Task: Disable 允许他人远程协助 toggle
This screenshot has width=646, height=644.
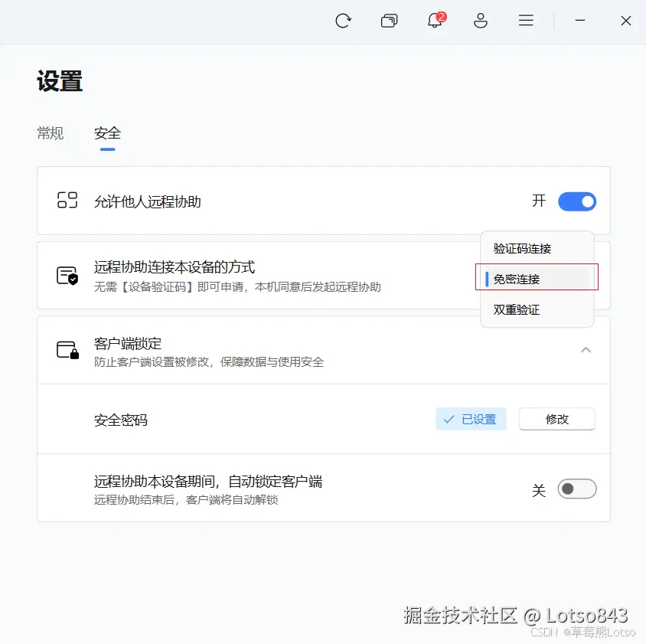Action: pos(576,201)
